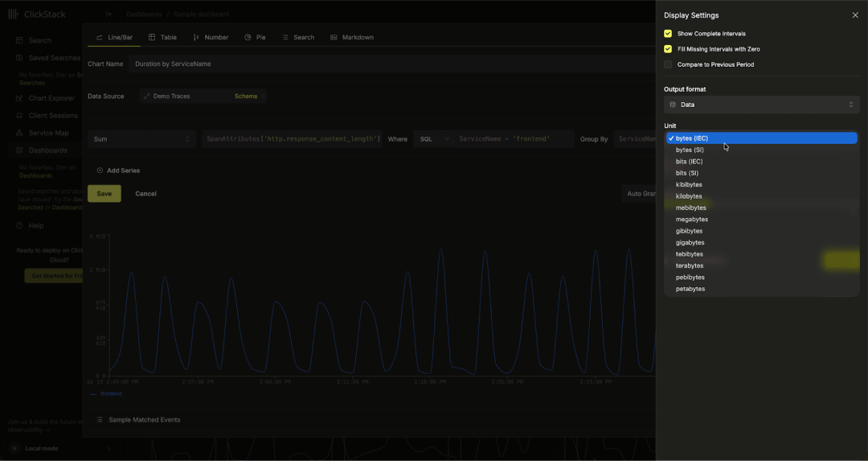Edit the SpanAttributes expression field
Screen dimensions: 868x461
pos(293,139)
